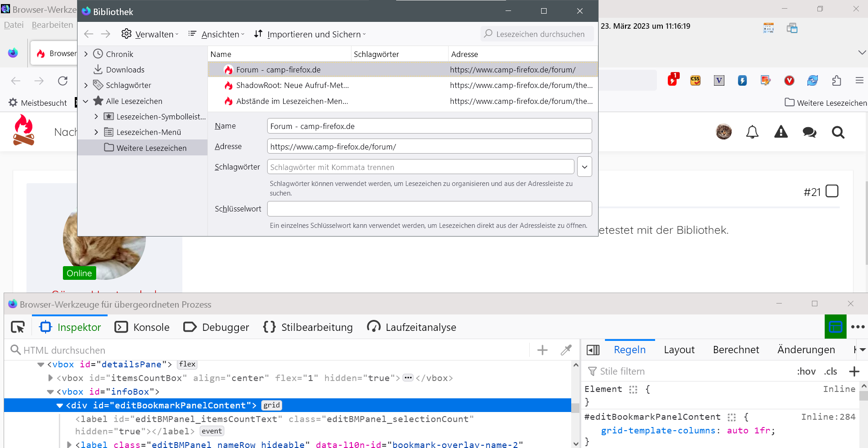Reload the page with the refresh icon
Image resolution: width=868 pixels, height=448 pixels.
(63, 81)
